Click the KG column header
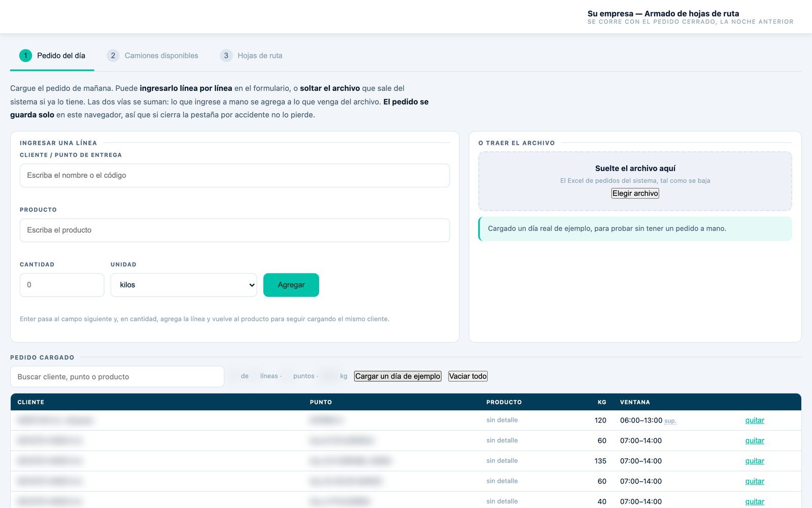This screenshot has width=812, height=508. (x=602, y=402)
